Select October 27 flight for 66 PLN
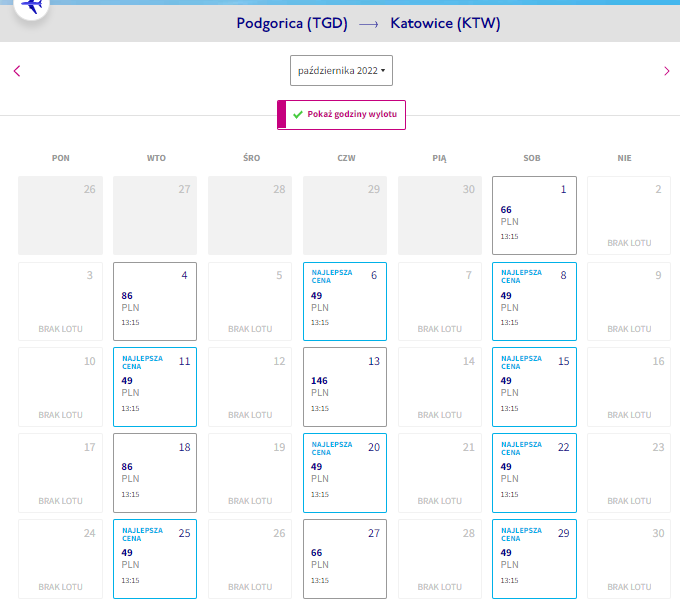Screen dimensions: 680x602 pos(345,559)
